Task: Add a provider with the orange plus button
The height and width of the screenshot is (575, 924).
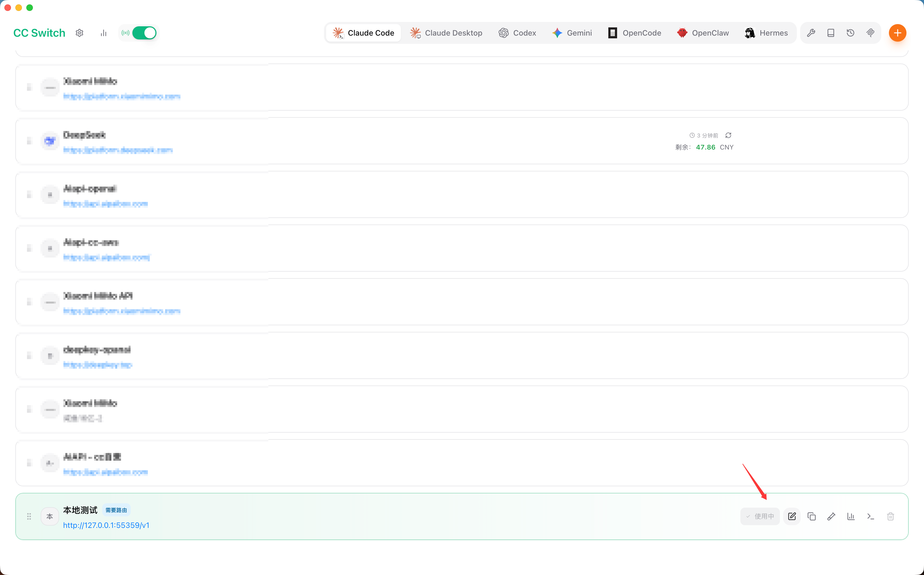Action: click(897, 33)
